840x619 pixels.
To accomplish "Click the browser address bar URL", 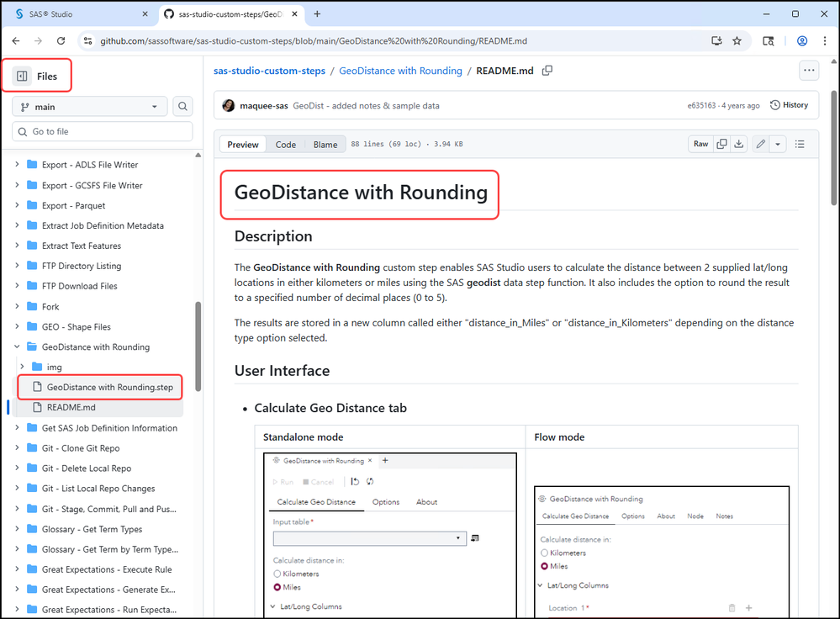I will click(x=314, y=40).
